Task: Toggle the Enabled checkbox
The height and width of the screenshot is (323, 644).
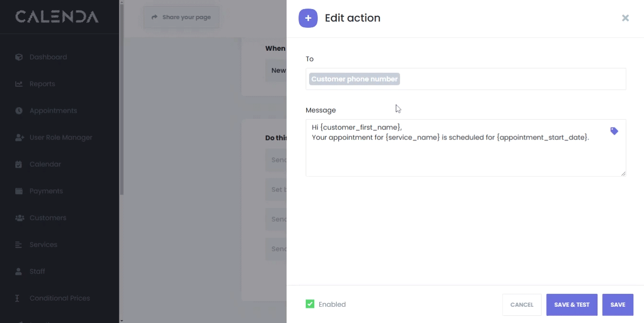Action: tap(310, 304)
